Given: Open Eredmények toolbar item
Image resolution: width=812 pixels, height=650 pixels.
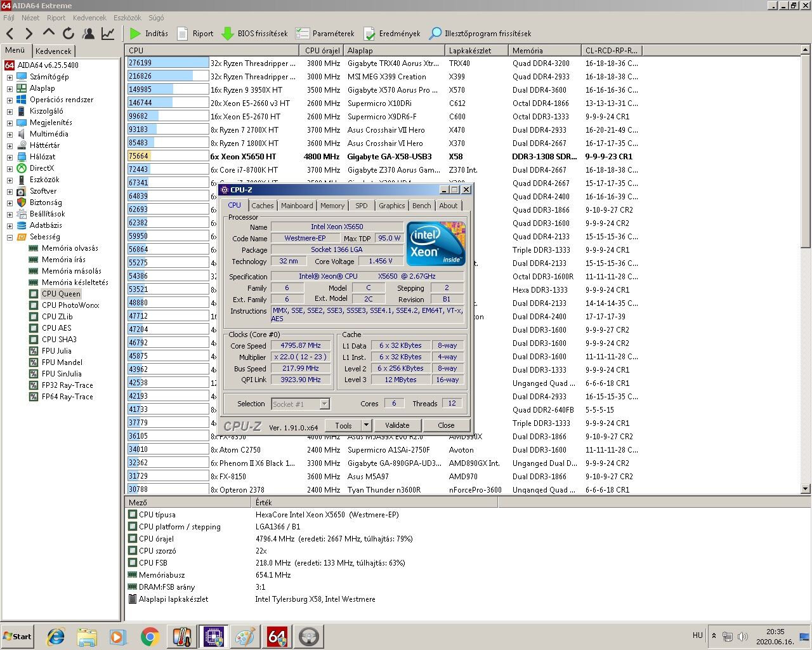Looking at the screenshot, I should 392,34.
